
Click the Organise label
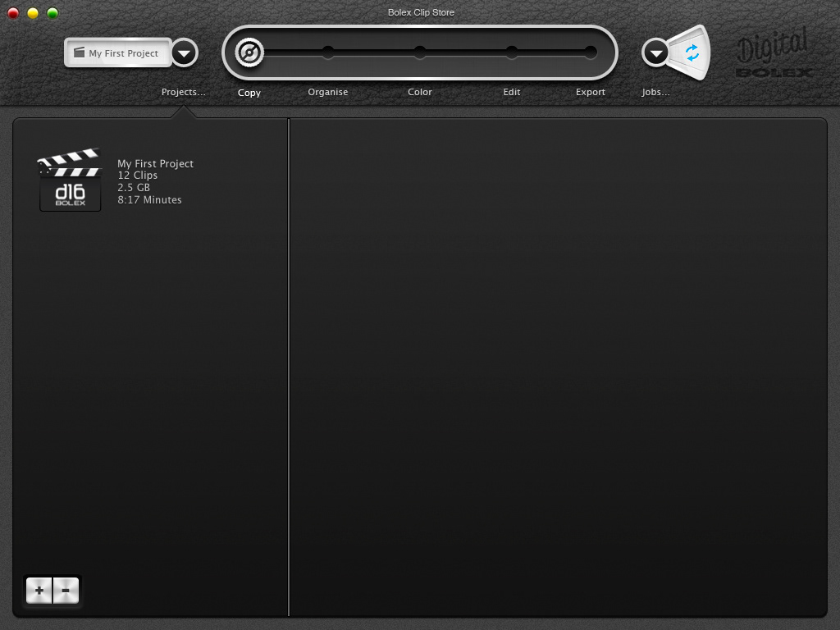click(x=328, y=92)
